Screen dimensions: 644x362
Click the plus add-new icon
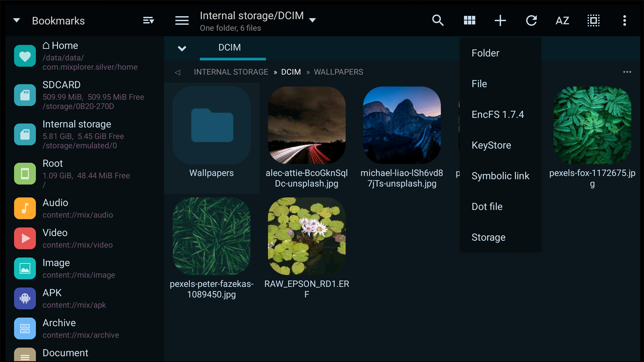click(500, 20)
